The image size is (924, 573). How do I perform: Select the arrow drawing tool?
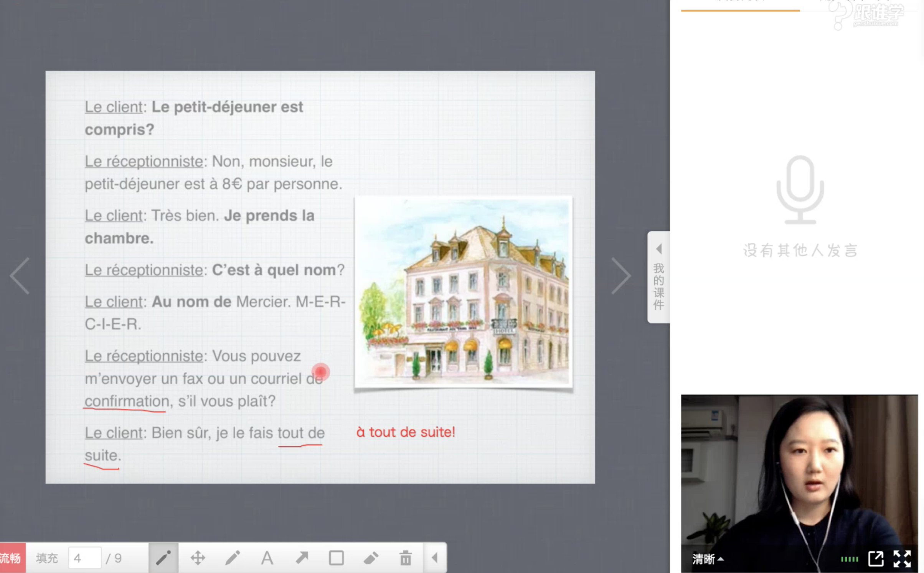click(x=302, y=558)
